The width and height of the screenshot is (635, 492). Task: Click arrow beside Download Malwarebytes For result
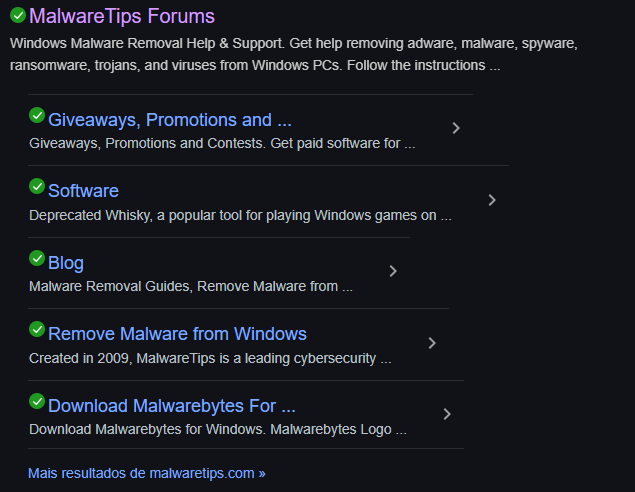tap(447, 414)
